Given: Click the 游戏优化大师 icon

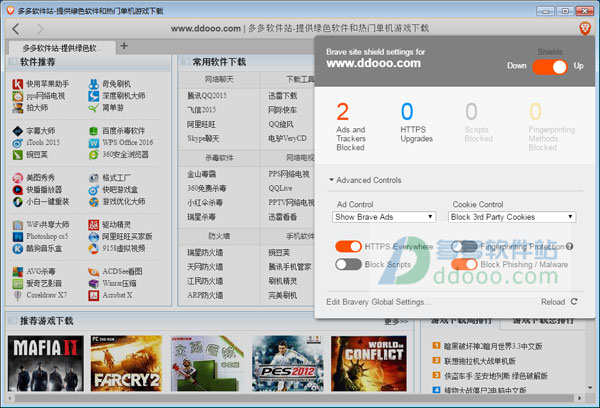Looking at the screenshot, I should pos(93,202).
